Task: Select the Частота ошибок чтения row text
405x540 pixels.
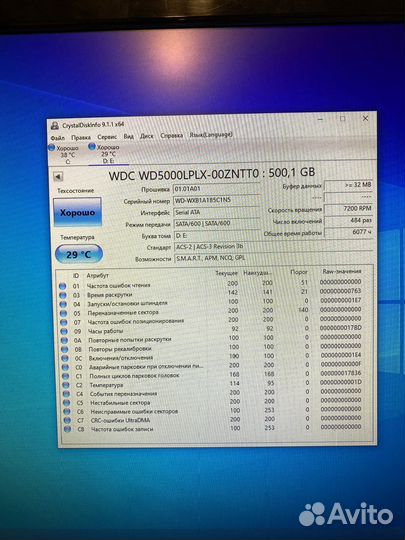Action: point(118,285)
